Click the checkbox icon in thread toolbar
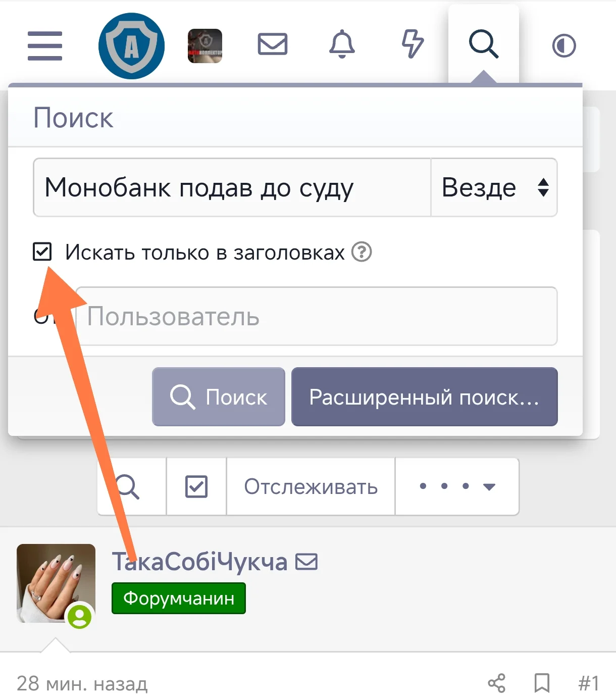The width and height of the screenshot is (616, 698). tap(196, 486)
